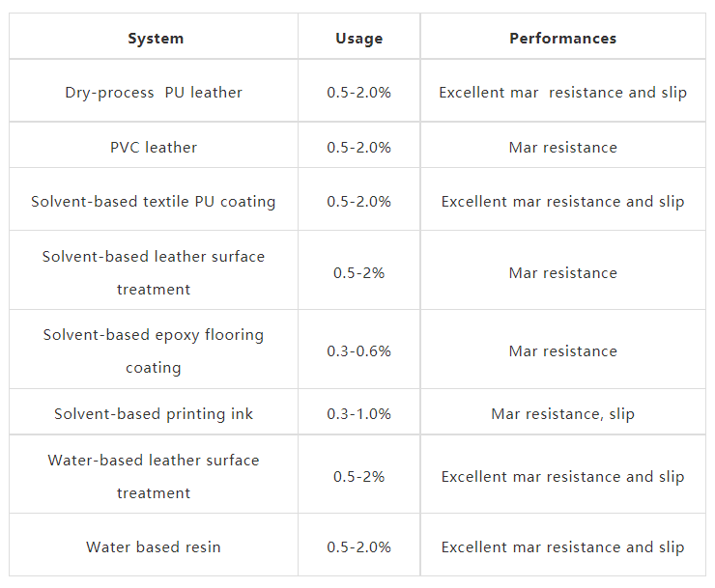Click usage value for Dry-process PU leather
Screen dimensions: 715x588
click(x=358, y=93)
